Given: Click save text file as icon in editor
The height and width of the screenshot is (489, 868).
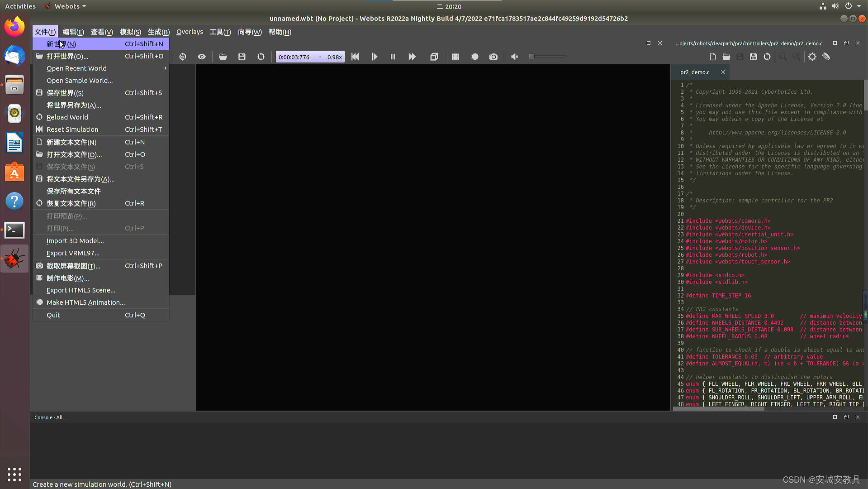Looking at the screenshot, I should [754, 57].
